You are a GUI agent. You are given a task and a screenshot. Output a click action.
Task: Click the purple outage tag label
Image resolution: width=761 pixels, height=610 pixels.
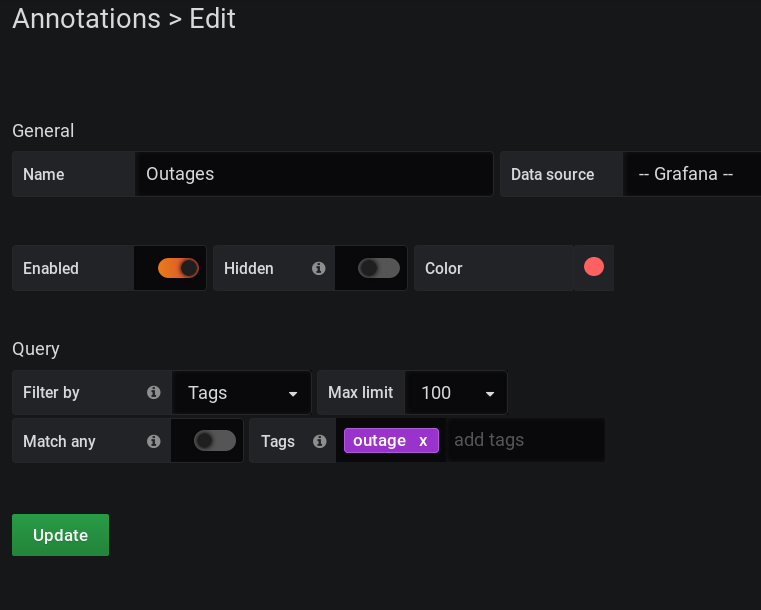379,441
